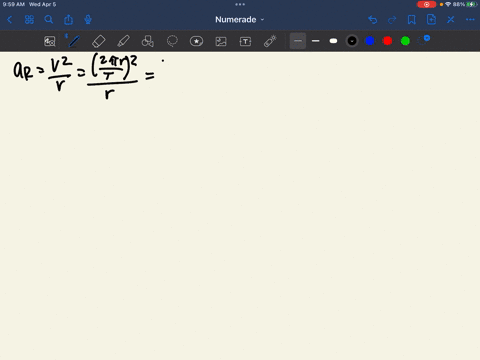Open the search tool

point(49,20)
